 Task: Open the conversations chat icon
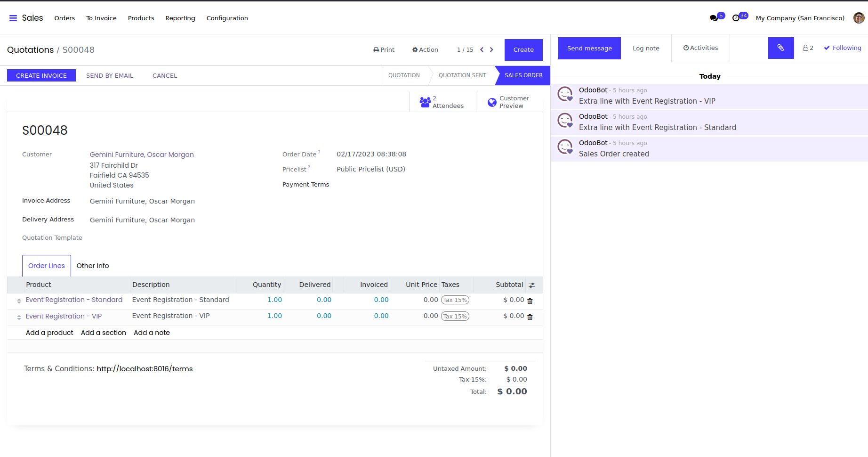714,18
